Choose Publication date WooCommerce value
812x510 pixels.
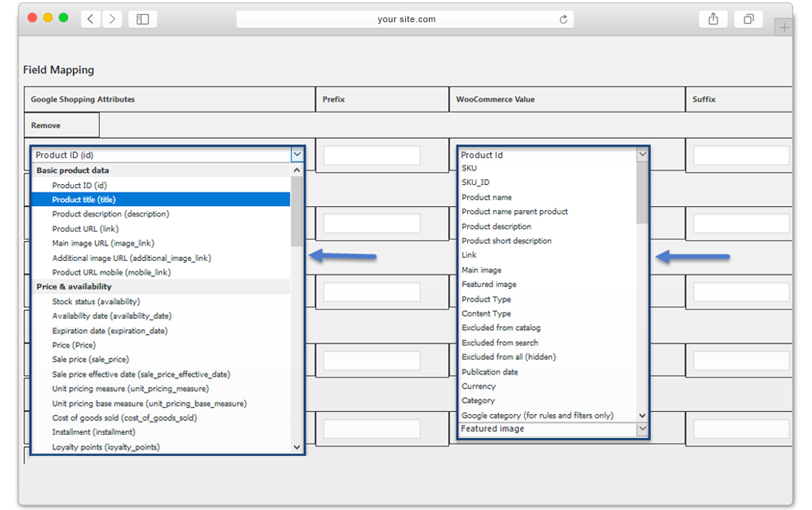pos(490,372)
